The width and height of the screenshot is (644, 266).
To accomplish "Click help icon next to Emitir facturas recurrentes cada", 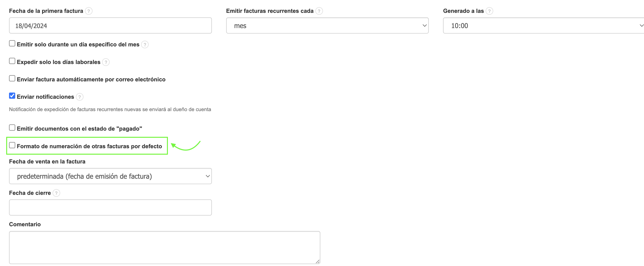I will 319,11.
